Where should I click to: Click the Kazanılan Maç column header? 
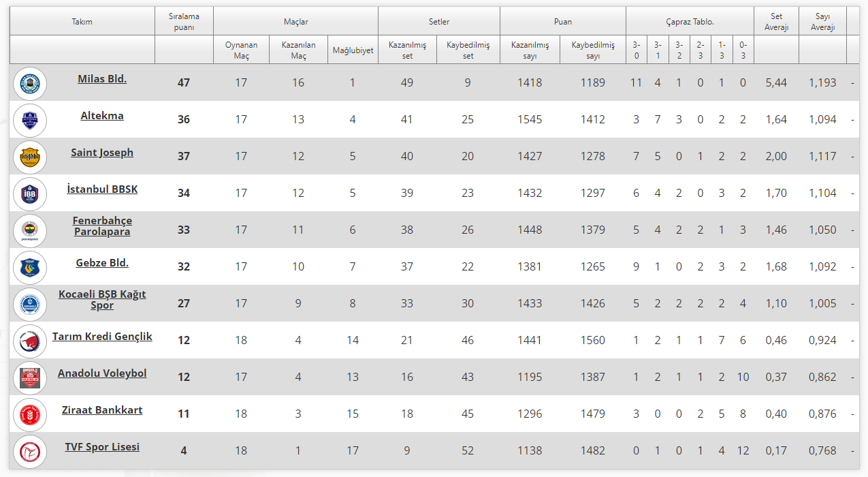coord(298,50)
